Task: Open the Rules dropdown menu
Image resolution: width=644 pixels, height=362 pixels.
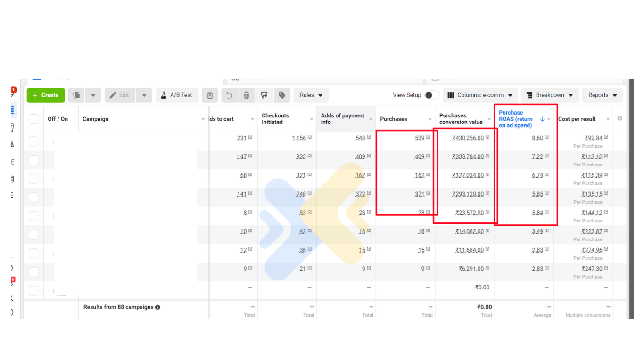Action: point(311,95)
